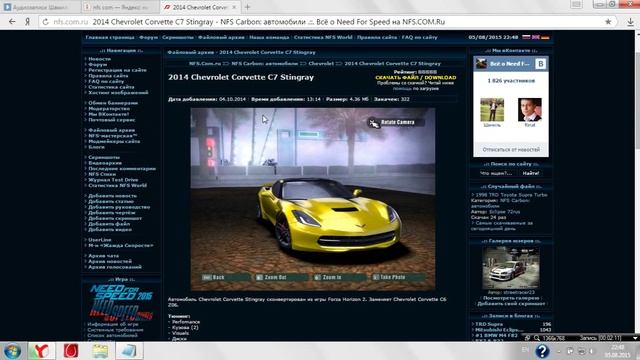Click 'NFS Carbon: автомобили' breadcrumb
The width and height of the screenshot is (640, 360).
265,64
